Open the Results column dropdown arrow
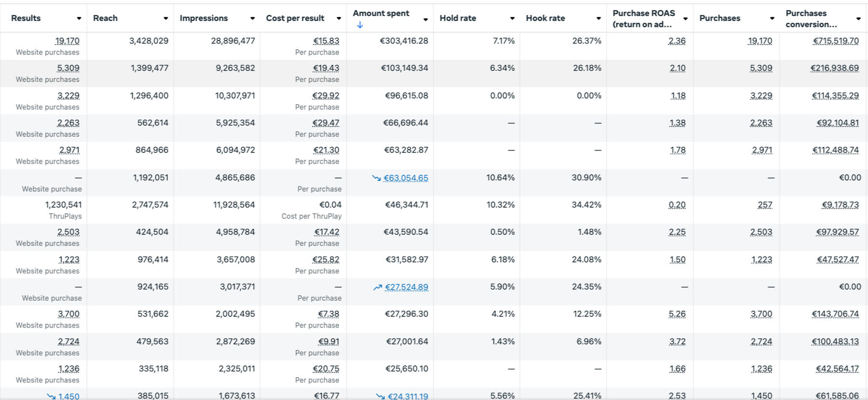The image size is (868, 400). 79,18
